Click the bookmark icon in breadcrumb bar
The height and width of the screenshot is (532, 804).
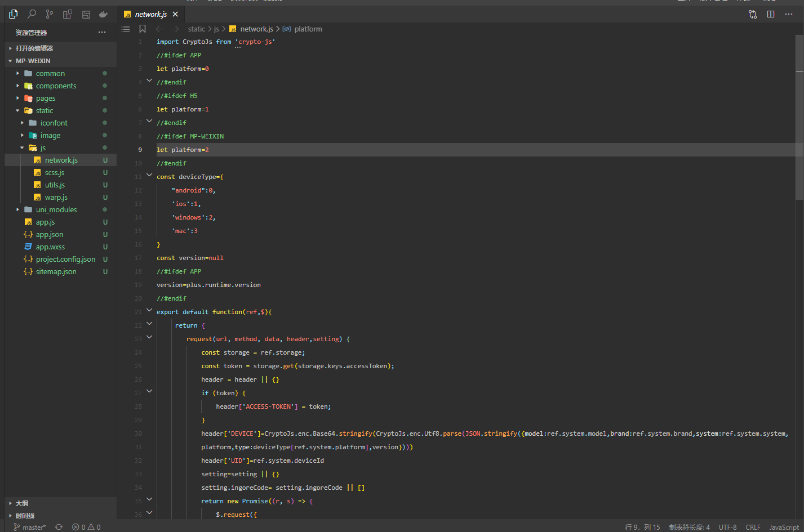[x=143, y=29]
